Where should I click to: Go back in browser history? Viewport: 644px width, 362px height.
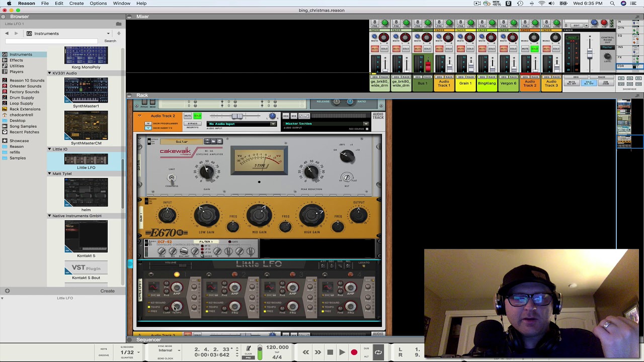pyautogui.click(x=7, y=34)
